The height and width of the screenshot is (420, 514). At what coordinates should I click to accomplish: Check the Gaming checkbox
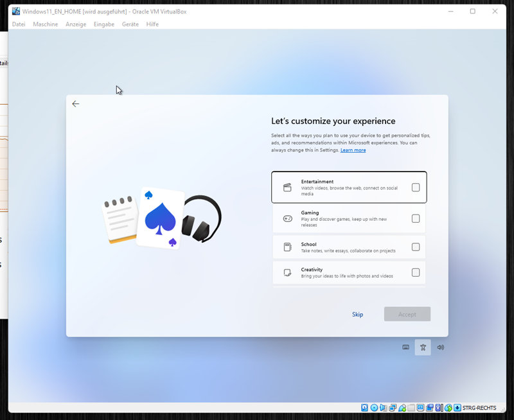[x=416, y=218]
